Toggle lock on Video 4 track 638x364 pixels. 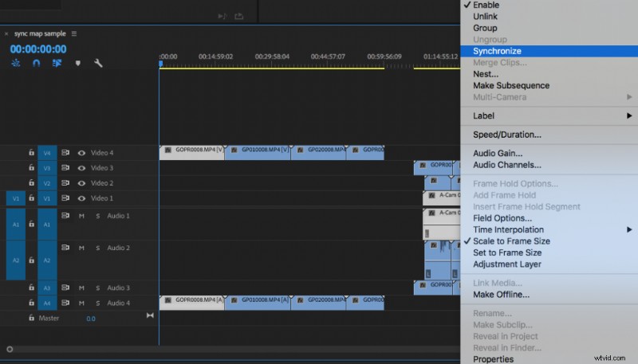31,153
